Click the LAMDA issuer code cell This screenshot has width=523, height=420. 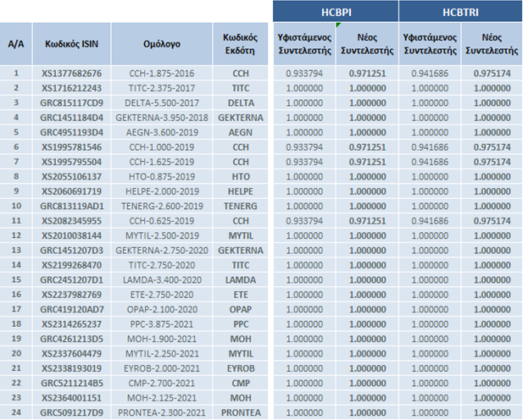[x=240, y=279]
